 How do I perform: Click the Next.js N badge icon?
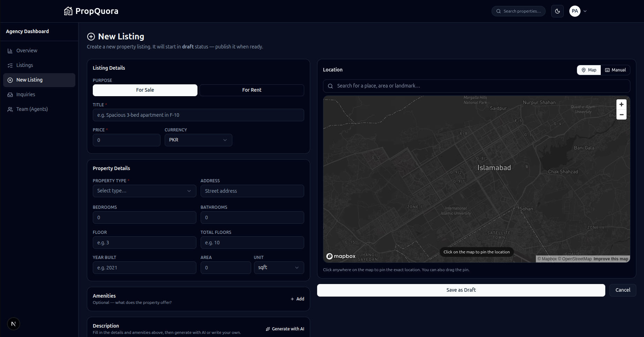coord(14,324)
